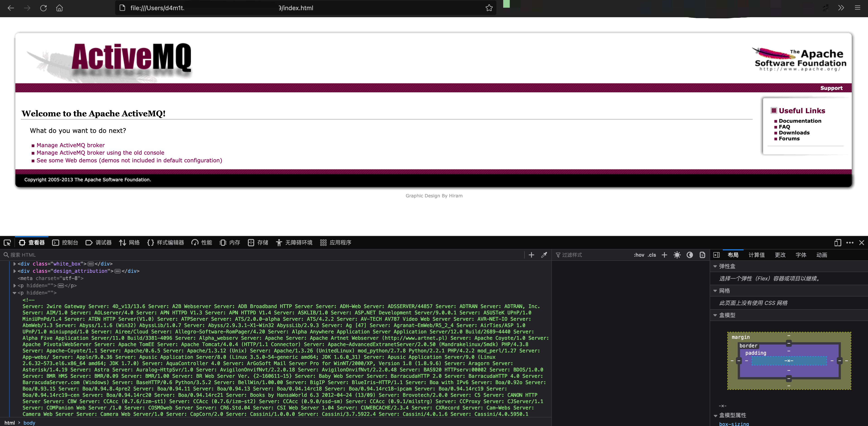Toggle print media simulation icon
The height and width of the screenshot is (426, 868).
coord(702,255)
